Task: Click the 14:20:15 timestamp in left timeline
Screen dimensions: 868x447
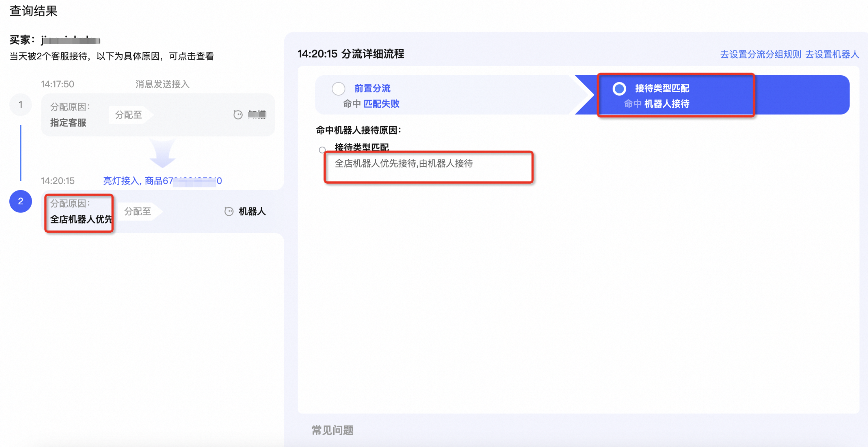Action: pyautogui.click(x=58, y=181)
